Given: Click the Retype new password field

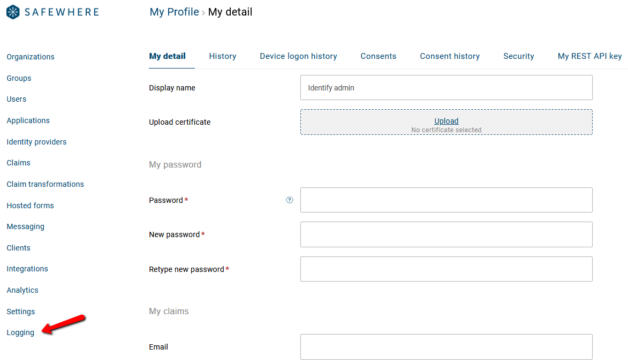Looking at the screenshot, I should (446, 269).
